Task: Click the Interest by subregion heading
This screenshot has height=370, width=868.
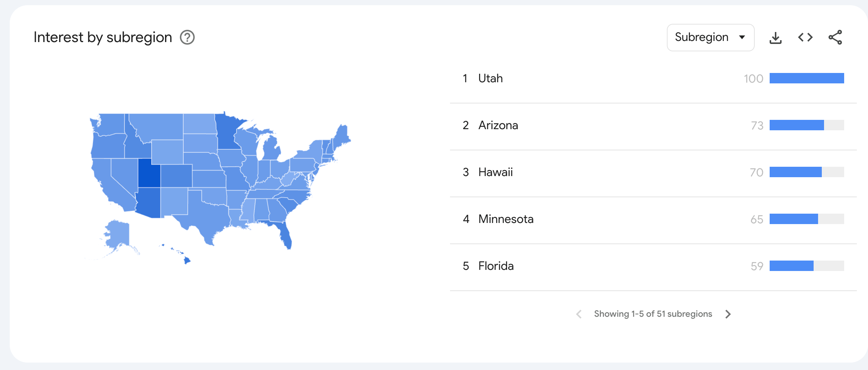Action: tap(102, 37)
